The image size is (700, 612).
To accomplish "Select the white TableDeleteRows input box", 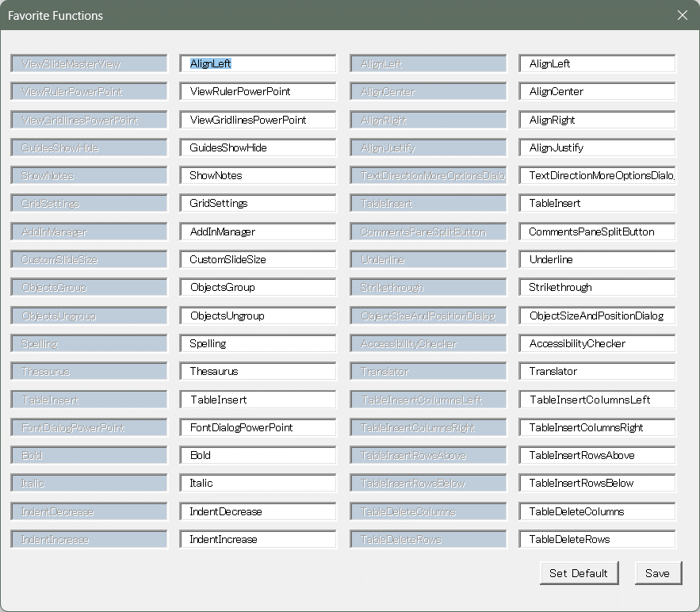I will (597, 540).
